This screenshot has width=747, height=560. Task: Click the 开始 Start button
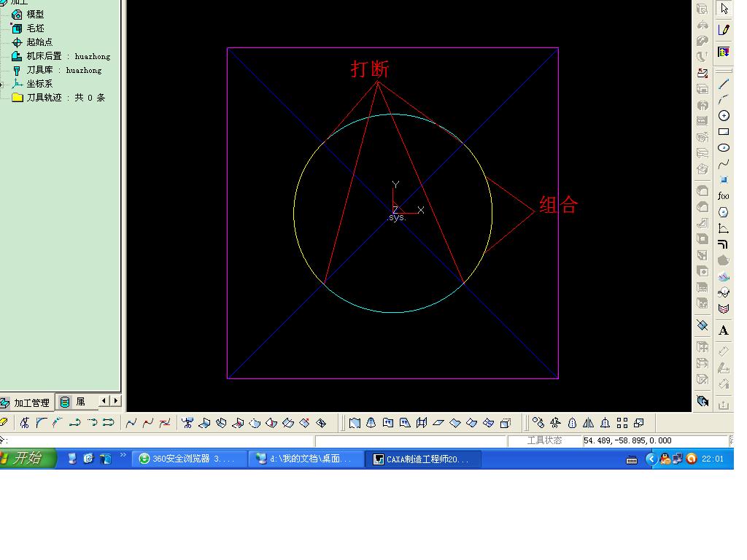point(27,458)
